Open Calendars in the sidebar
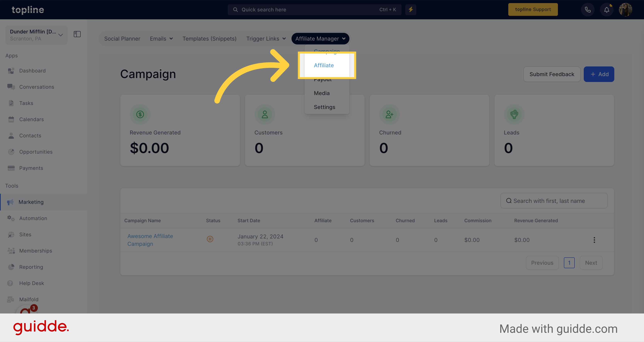The width and height of the screenshot is (644, 342). point(31,119)
